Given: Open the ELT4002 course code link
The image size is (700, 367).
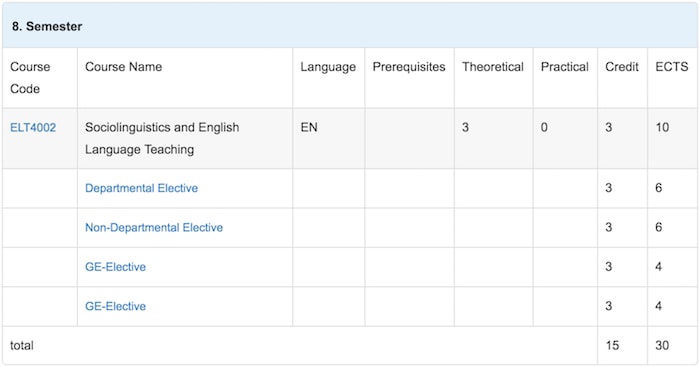Looking at the screenshot, I should pyautogui.click(x=33, y=128).
